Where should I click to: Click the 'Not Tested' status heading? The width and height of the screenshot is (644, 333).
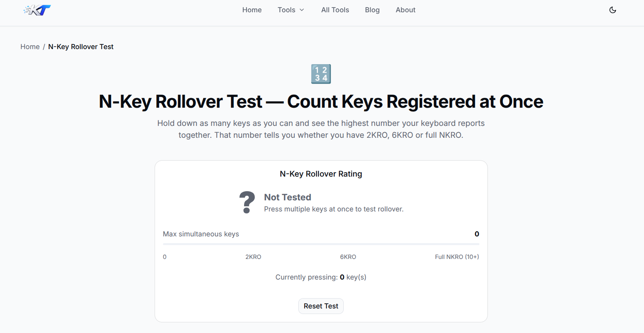click(x=288, y=197)
